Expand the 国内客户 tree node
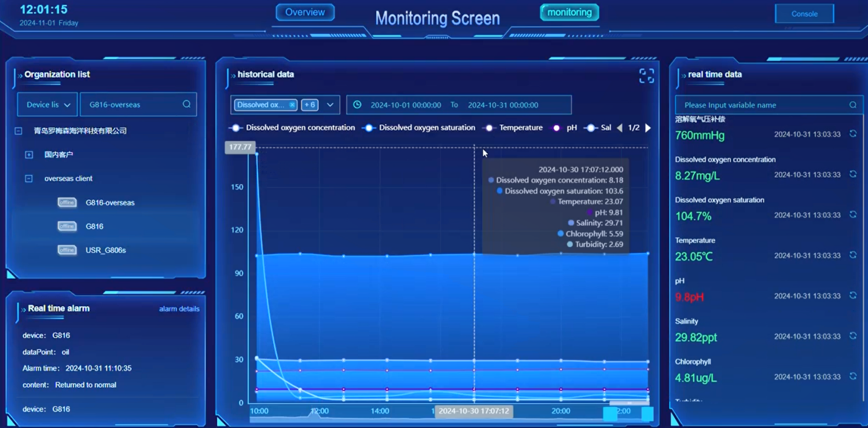The width and height of the screenshot is (868, 428). 28,155
